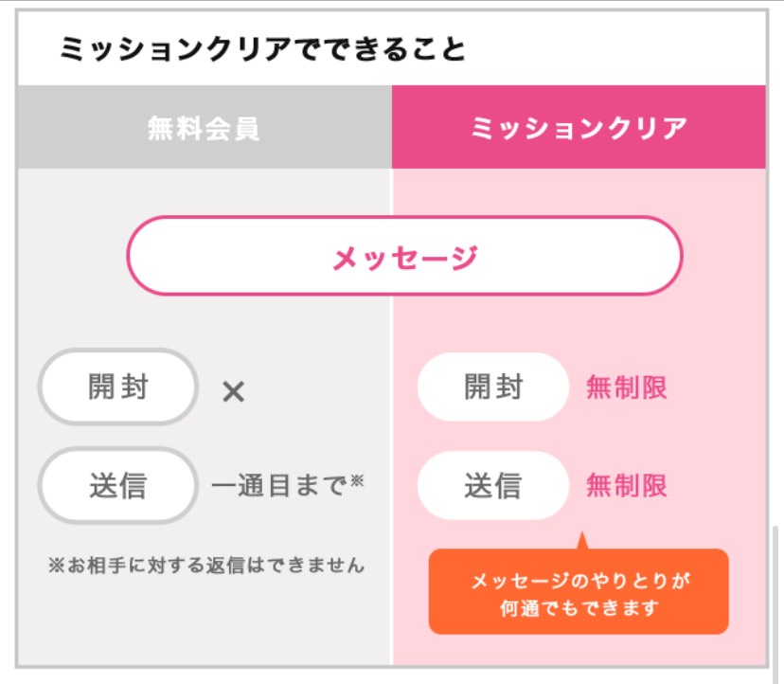Click the 開封 pill under 無料会員

click(x=118, y=387)
